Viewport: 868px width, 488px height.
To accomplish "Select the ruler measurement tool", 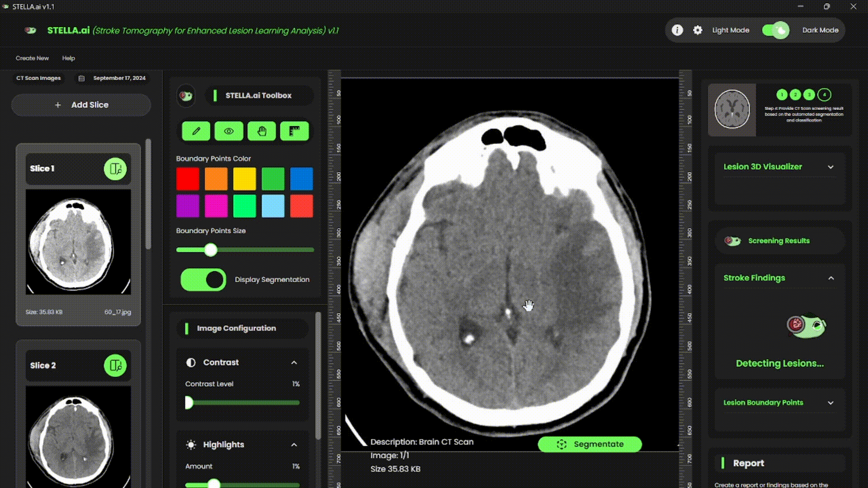I will pos(294,131).
